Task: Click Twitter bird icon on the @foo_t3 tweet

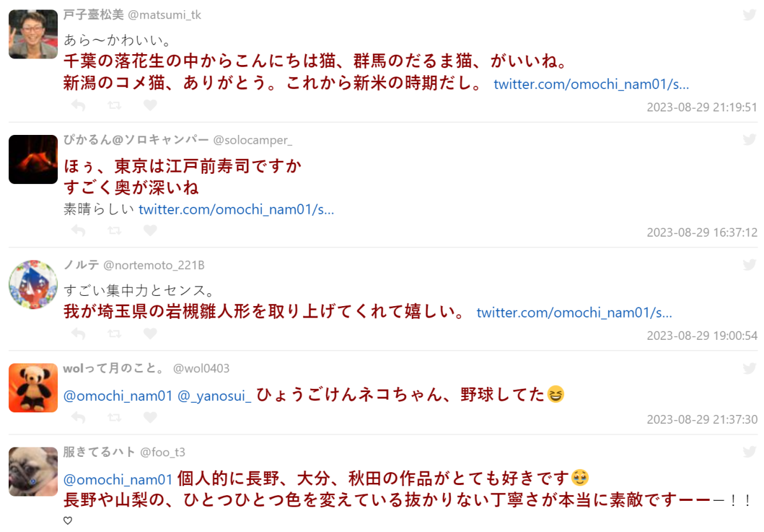Action: 749,452
